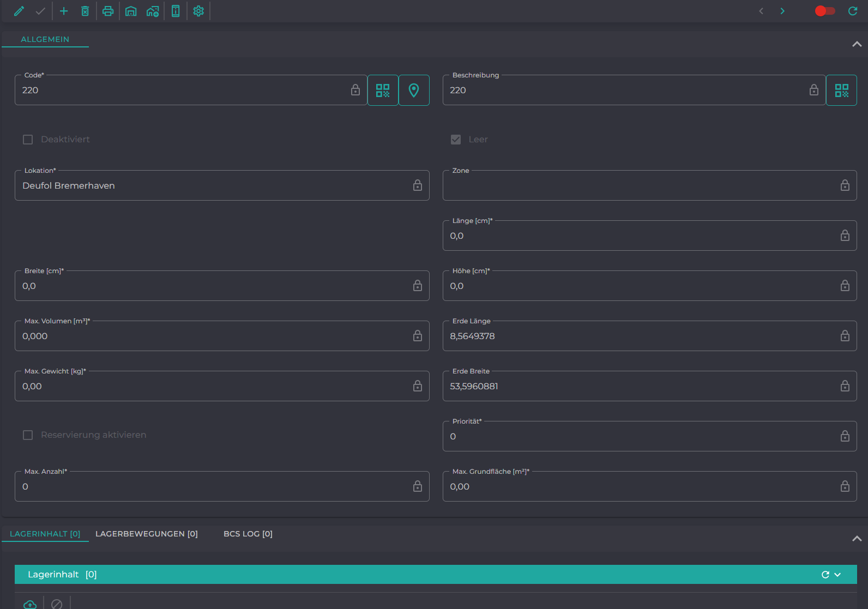This screenshot has height=609, width=868.
Task: Reload the page using top-right refresh icon
Action: [x=853, y=11]
